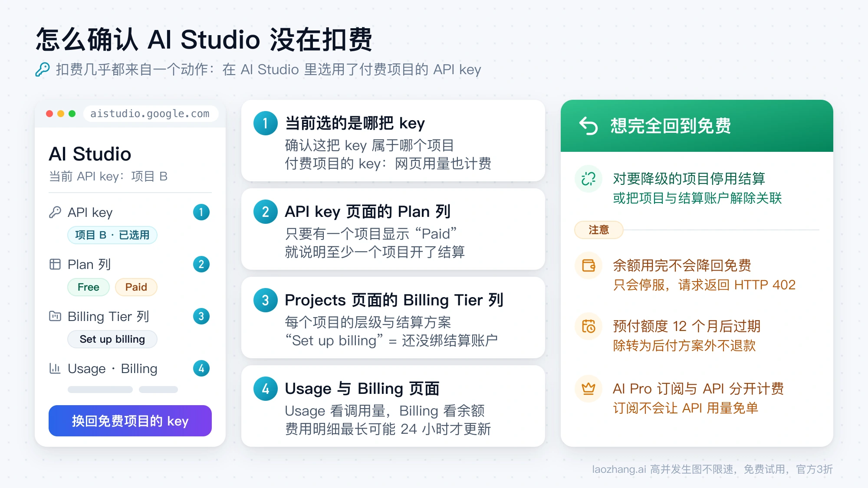Click the API key 页面的 Plan 列 card title

click(x=368, y=212)
